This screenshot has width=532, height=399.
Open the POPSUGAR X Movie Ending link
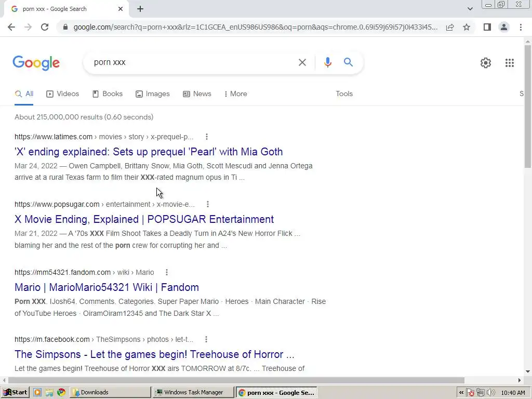(x=144, y=219)
